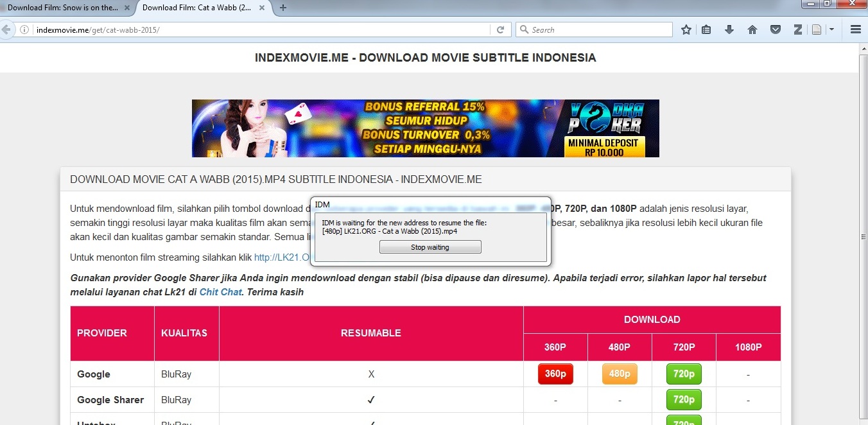Screen dimensions: 868x425
Task: Click the Google provider row label
Action: pos(94,374)
